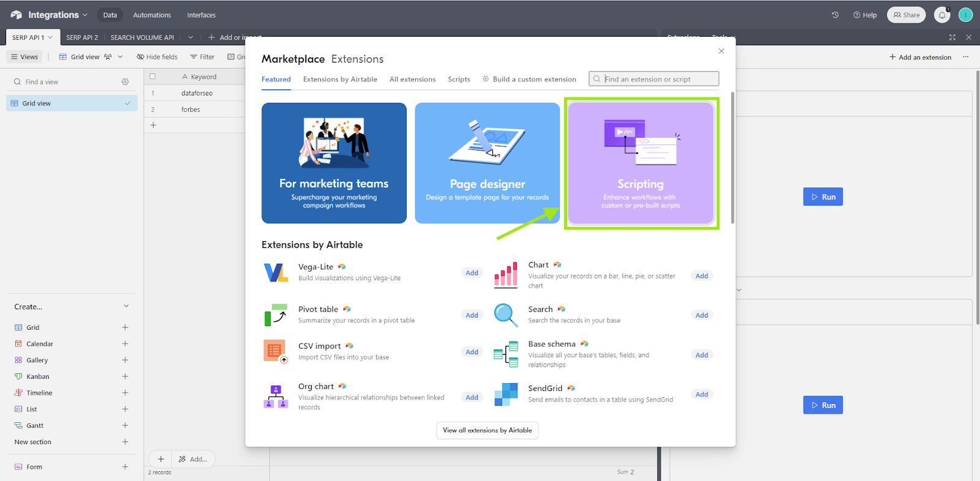
Task: Add a new Timeline view with plus
Action: click(x=125, y=393)
